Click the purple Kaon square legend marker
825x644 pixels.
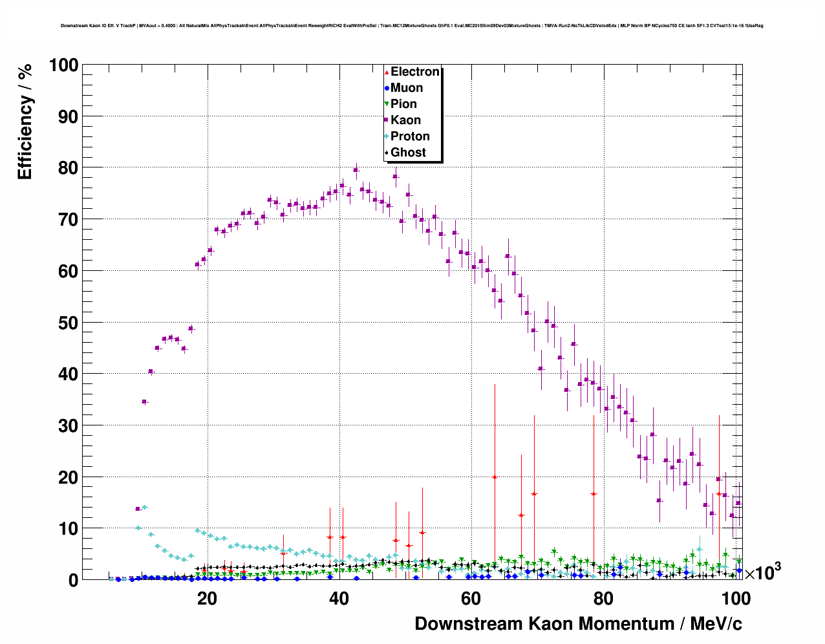(x=387, y=120)
